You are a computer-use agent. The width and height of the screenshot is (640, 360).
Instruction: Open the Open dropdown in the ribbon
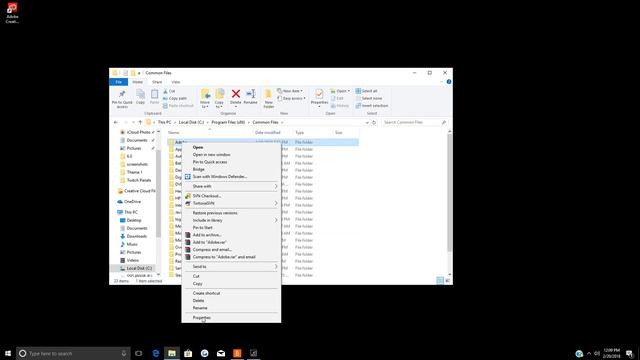click(x=340, y=91)
